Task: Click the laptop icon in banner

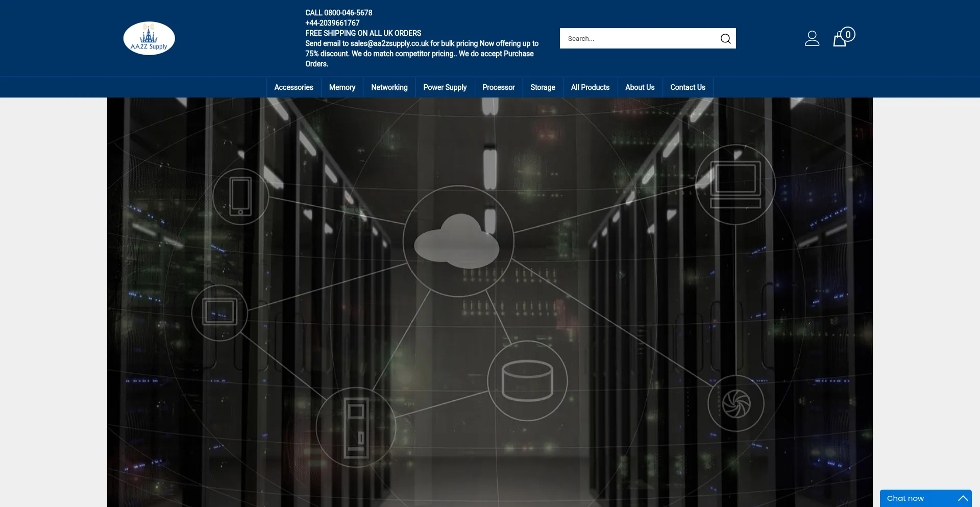Action: click(736, 184)
